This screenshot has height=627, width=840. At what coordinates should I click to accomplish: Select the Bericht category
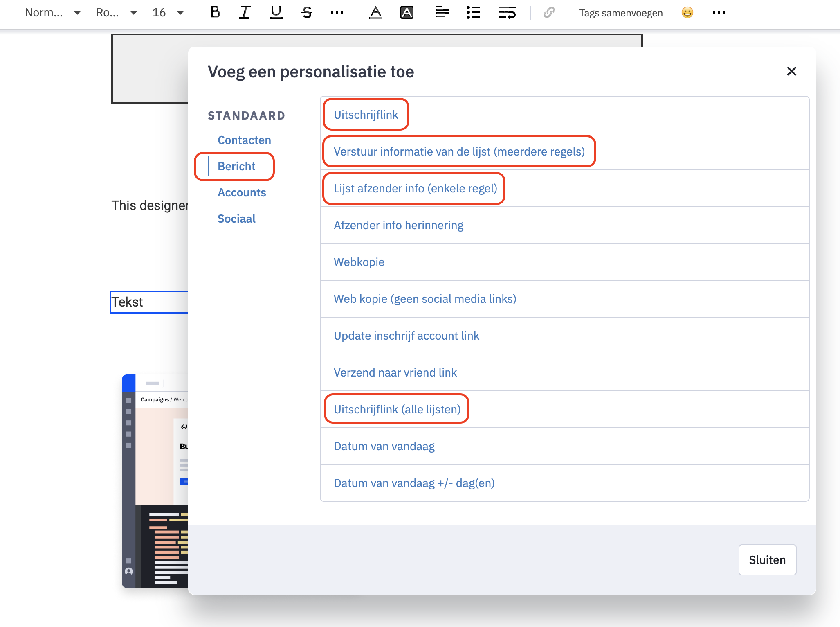pyautogui.click(x=236, y=167)
